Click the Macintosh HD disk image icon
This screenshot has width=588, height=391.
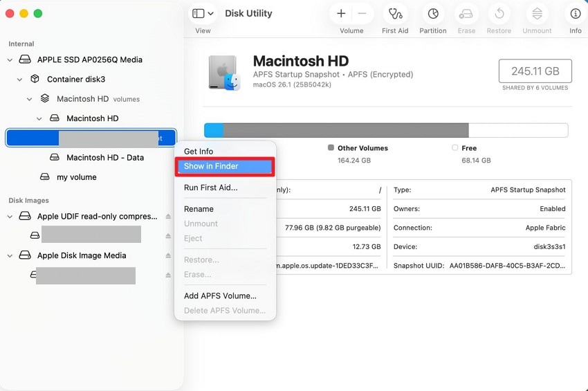(x=224, y=73)
